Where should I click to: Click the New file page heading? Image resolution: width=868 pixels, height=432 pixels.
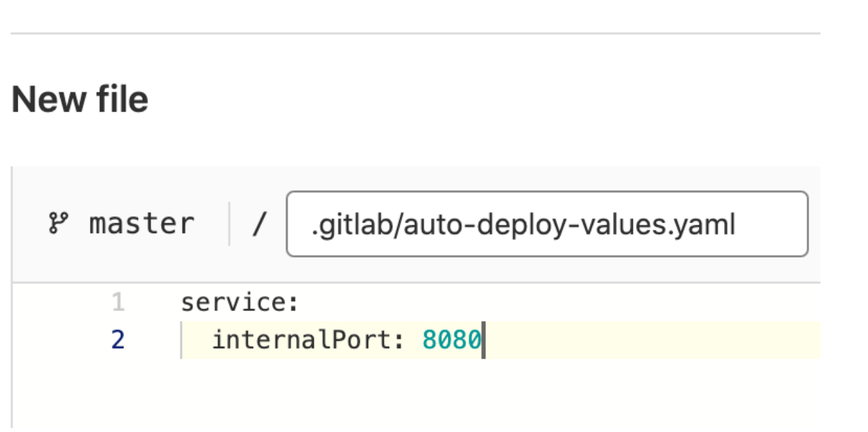click(80, 98)
